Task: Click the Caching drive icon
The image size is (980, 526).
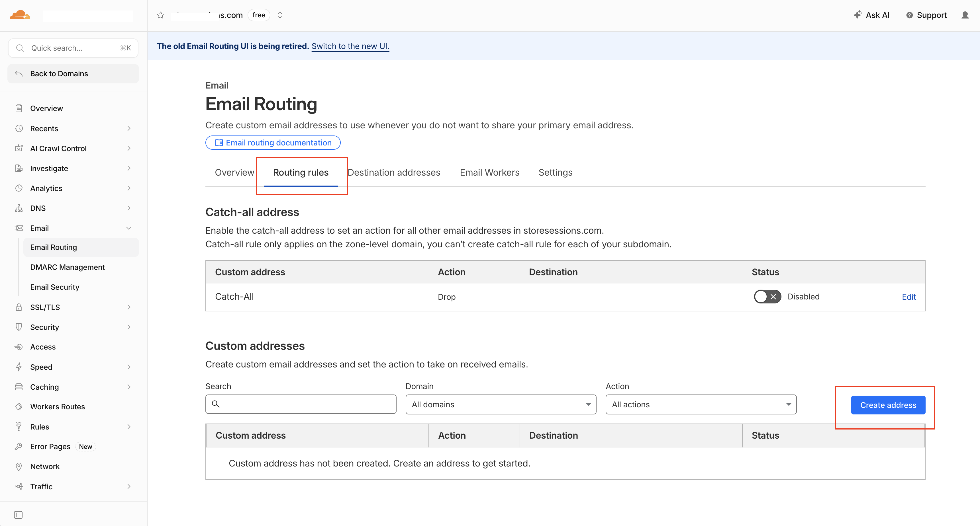Action: 19,387
